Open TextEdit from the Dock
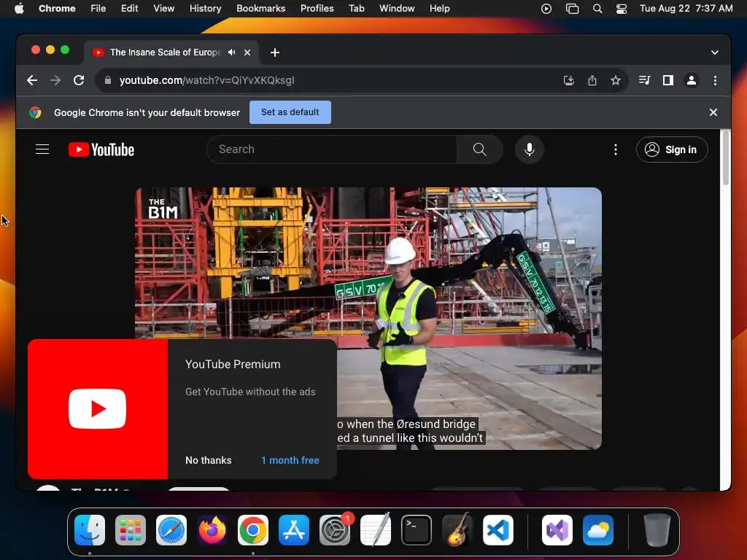This screenshot has width=747, height=560. coord(376,530)
